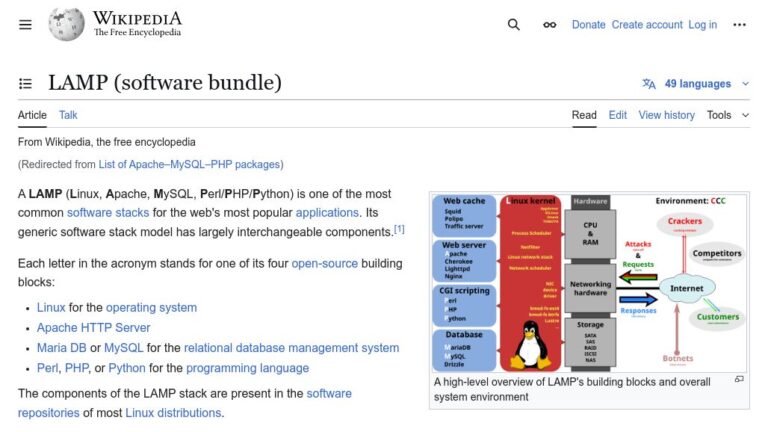Open the appearance glasses icon
The width and height of the screenshot is (768, 432).
tap(550, 24)
